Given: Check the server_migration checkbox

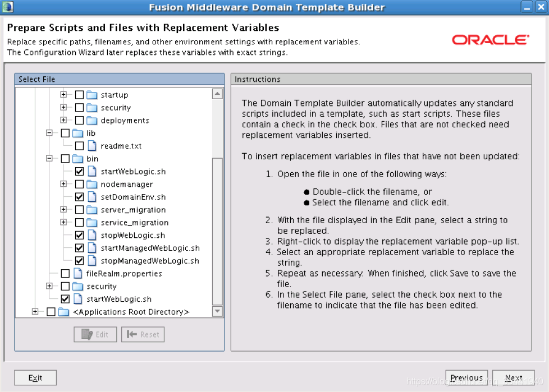Looking at the screenshot, I should 80,210.
